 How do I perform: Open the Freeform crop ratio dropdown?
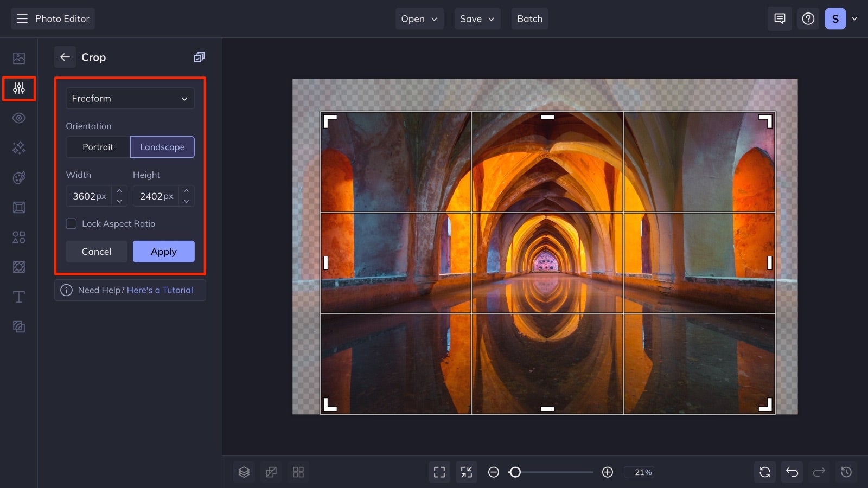tap(130, 98)
